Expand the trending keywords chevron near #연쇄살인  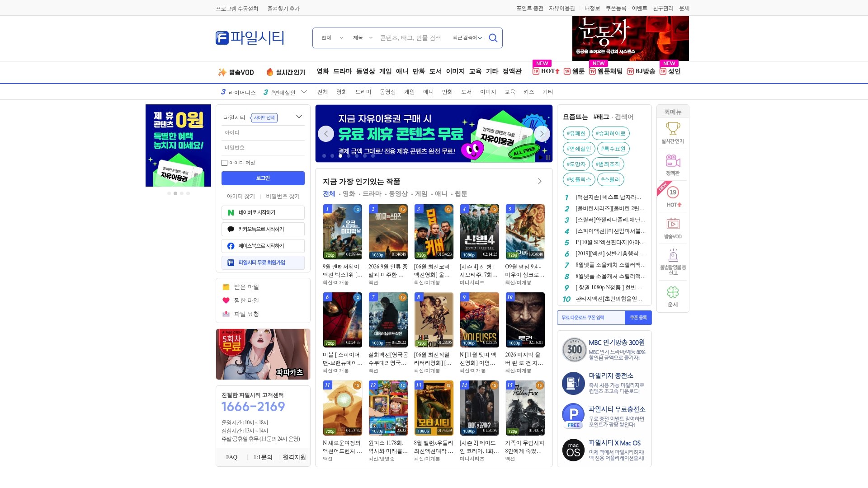(304, 92)
